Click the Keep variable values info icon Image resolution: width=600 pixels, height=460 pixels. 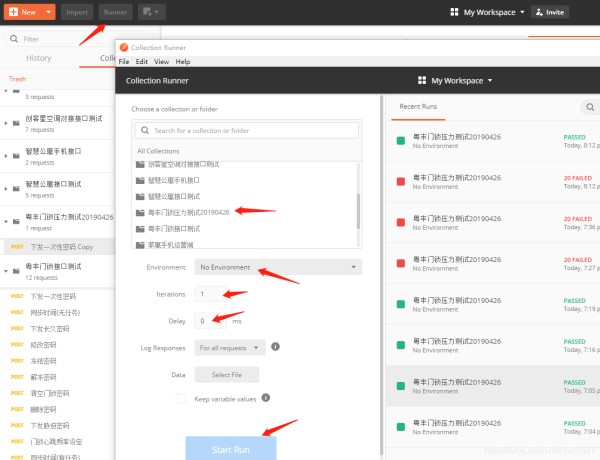click(x=266, y=398)
